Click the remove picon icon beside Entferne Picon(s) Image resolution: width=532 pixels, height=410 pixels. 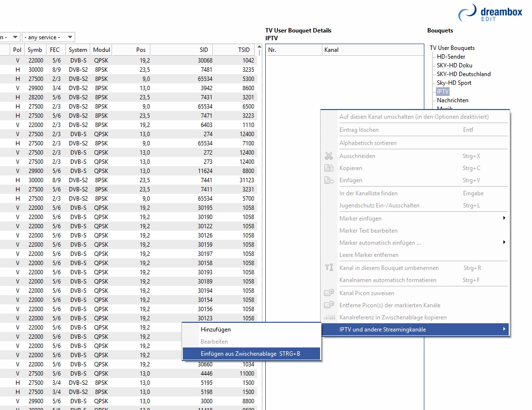[329, 305]
